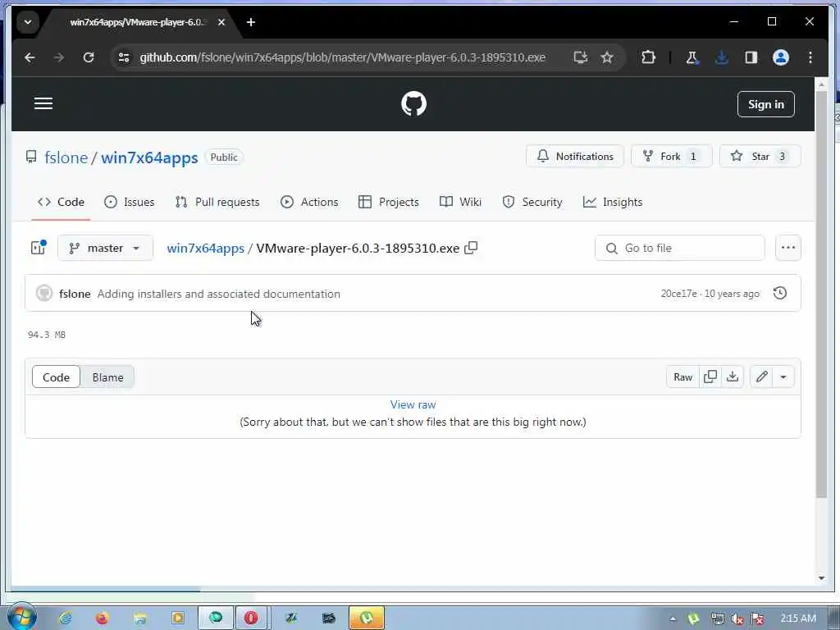Download raw file icon
Viewport: 840px width, 630px height.
click(733, 377)
